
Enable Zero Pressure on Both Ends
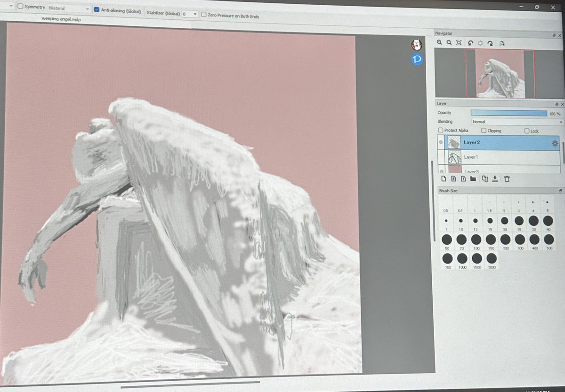click(203, 15)
